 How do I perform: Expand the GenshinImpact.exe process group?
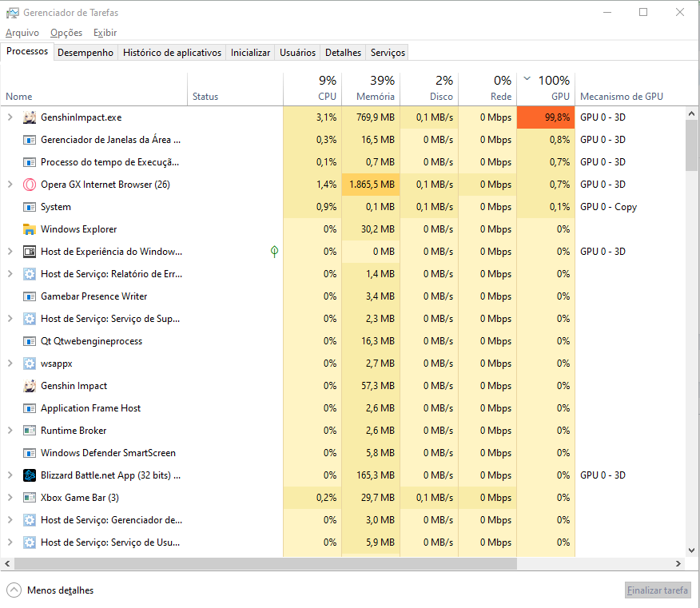10,117
